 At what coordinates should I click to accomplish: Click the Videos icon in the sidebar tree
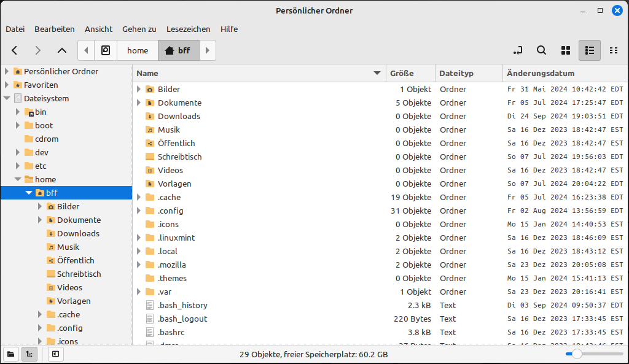click(x=51, y=288)
